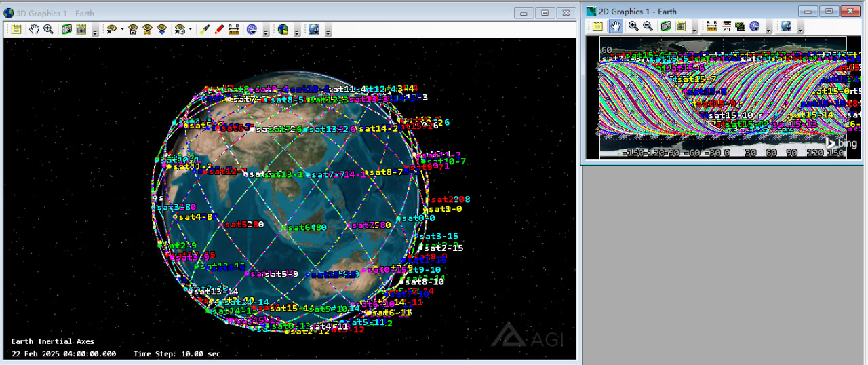Click the Bing logo on the 2D map
This screenshot has width=868, height=365.
click(x=840, y=143)
